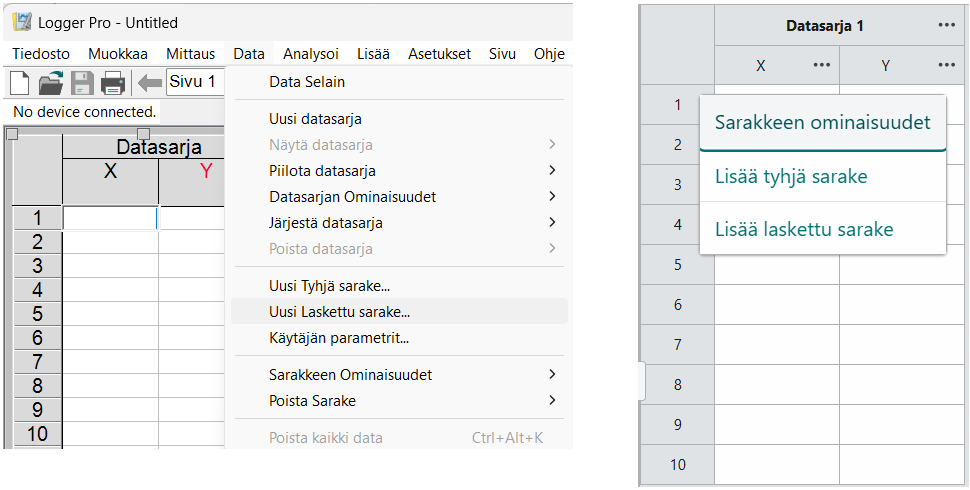Screen dimensions: 970x490
Task: Expand the Näytä datasarja submenu
Action: pos(552,145)
